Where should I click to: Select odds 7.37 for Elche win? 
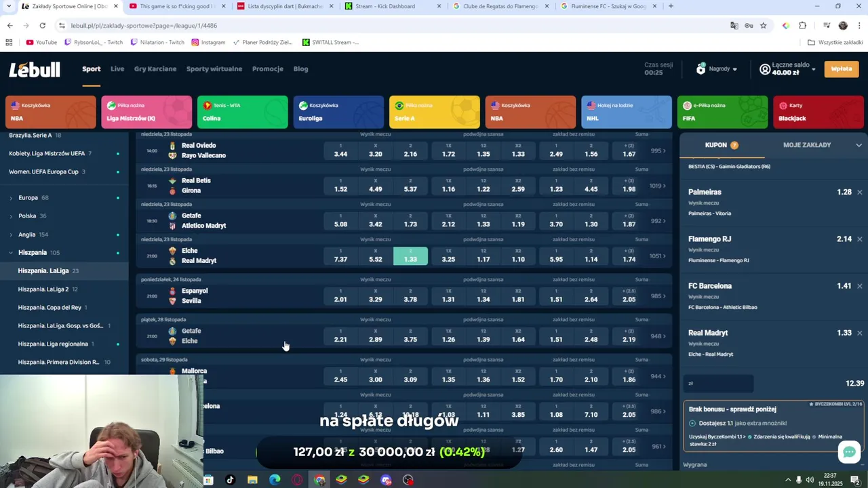tap(340, 256)
